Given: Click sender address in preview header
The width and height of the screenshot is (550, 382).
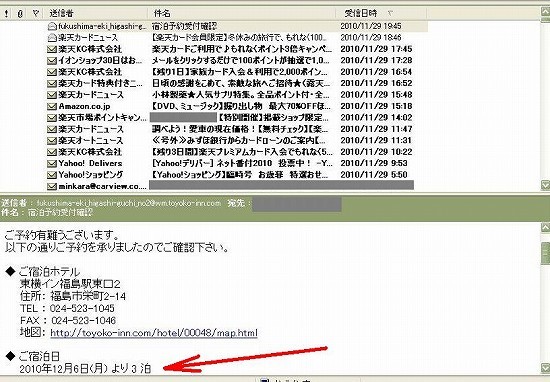Looking at the screenshot, I should click(129, 203).
